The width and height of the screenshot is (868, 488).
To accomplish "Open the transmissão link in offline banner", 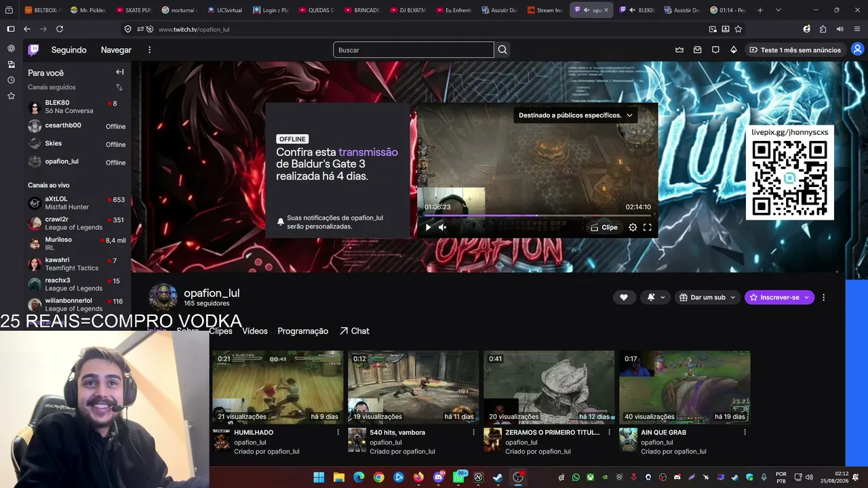I will tap(368, 152).
